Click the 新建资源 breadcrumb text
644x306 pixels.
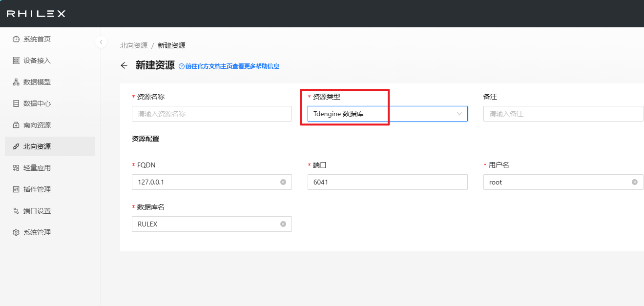pos(171,45)
